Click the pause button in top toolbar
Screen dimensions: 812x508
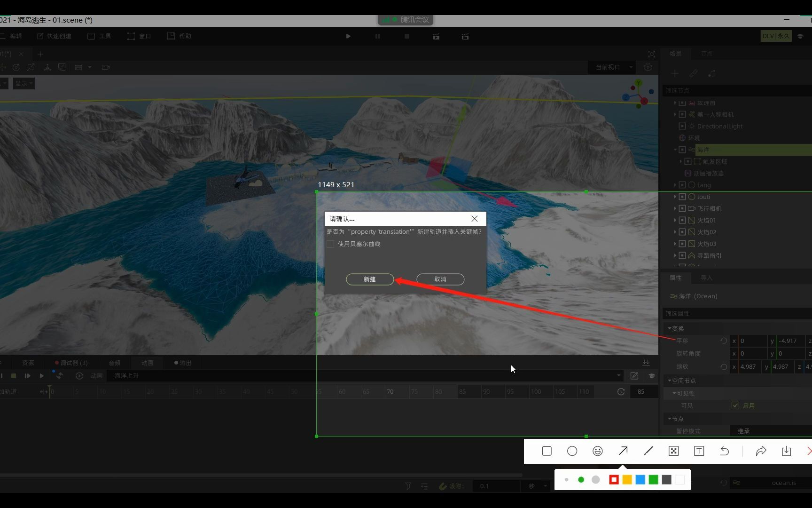pyautogui.click(x=378, y=36)
